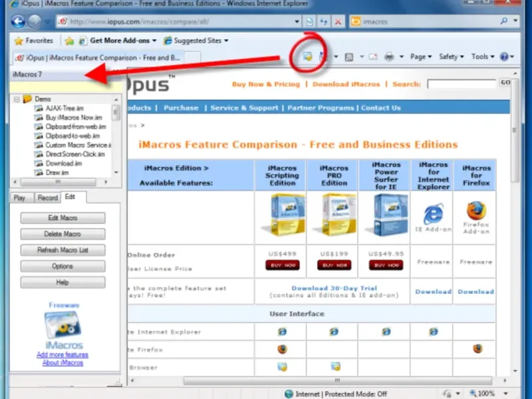Click the blue Help question mark icon
The image size is (532, 399).
point(504,57)
